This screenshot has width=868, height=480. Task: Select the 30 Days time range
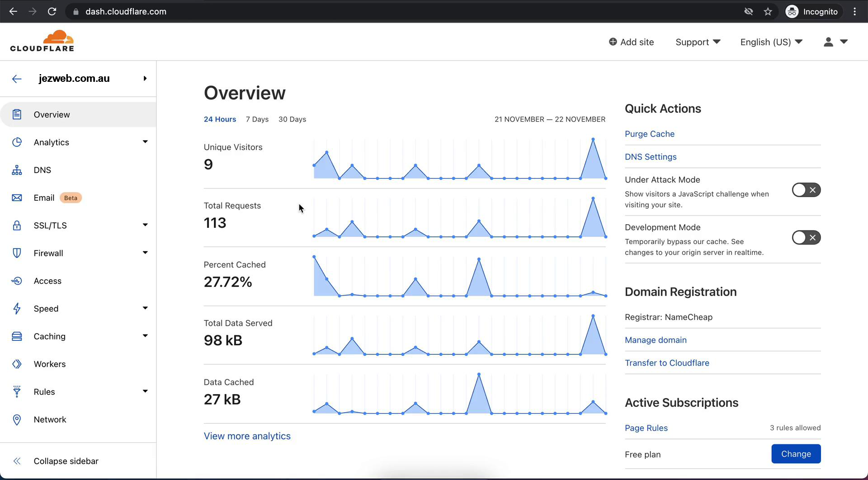292,119
